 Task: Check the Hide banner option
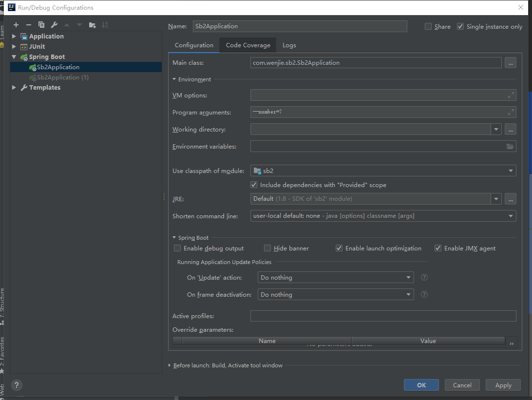click(267, 248)
